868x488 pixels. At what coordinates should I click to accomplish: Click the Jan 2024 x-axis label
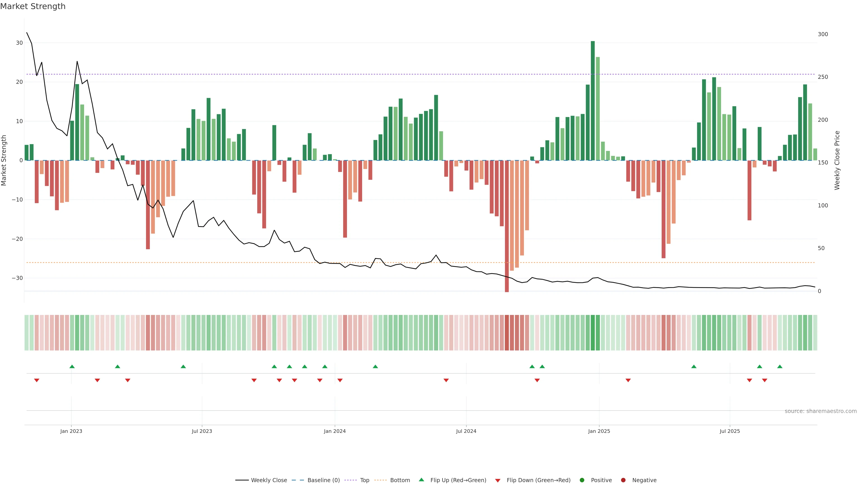tap(335, 431)
